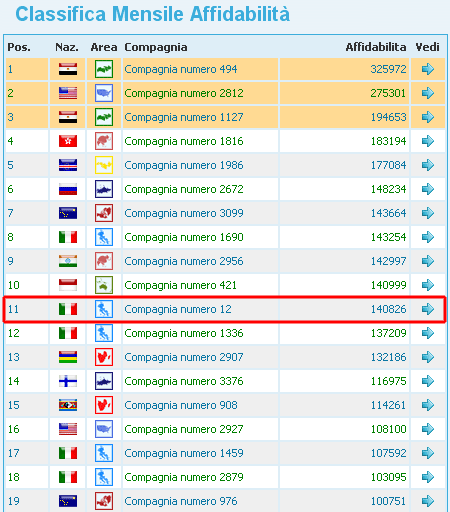Open Compagnia numero 908 link
Screen dimensions: 450x512
point(181,405)
